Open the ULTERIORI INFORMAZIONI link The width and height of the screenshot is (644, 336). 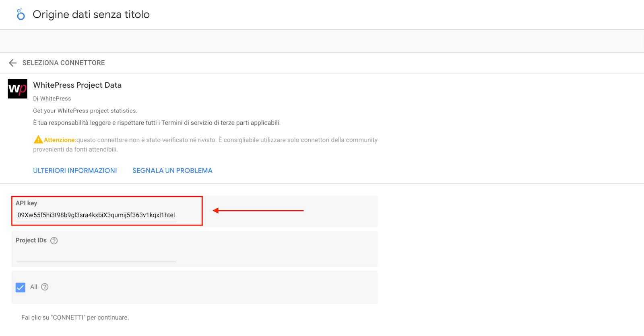click(x=75, y=170)
